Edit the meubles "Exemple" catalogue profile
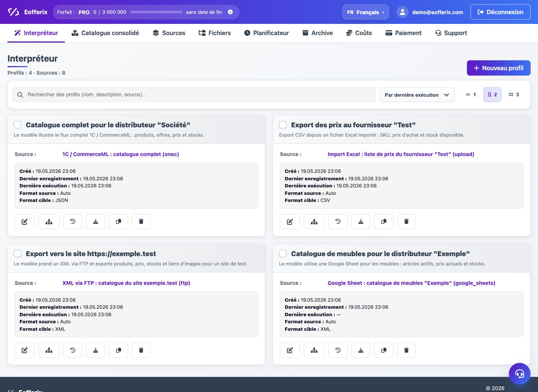 (290, 350)
